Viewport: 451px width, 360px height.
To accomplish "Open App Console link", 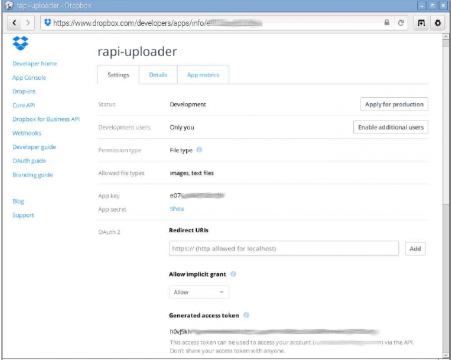I will pyautogui.click(x=29, y=77).
